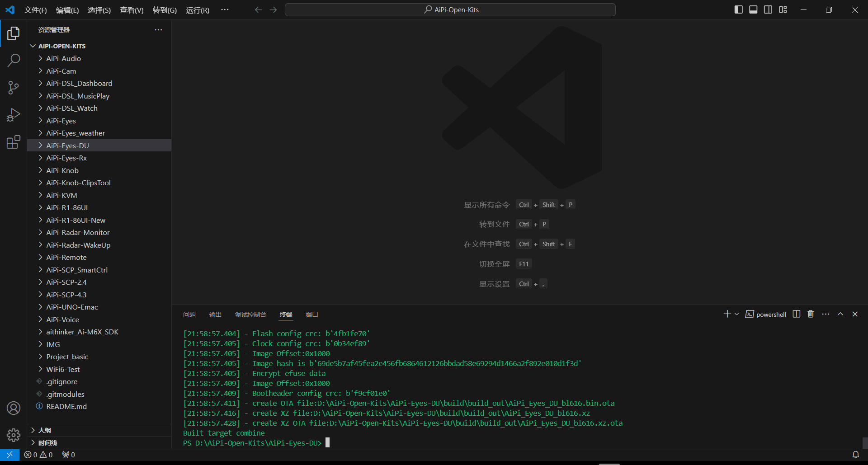
Task: Click the AiPi-Open-Kits command center search box
Action: click(450, 9)
